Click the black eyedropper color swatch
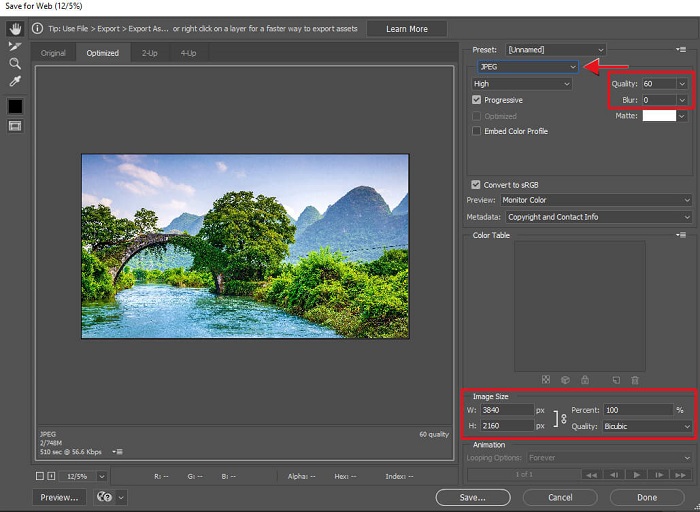 tap(15, 106)
